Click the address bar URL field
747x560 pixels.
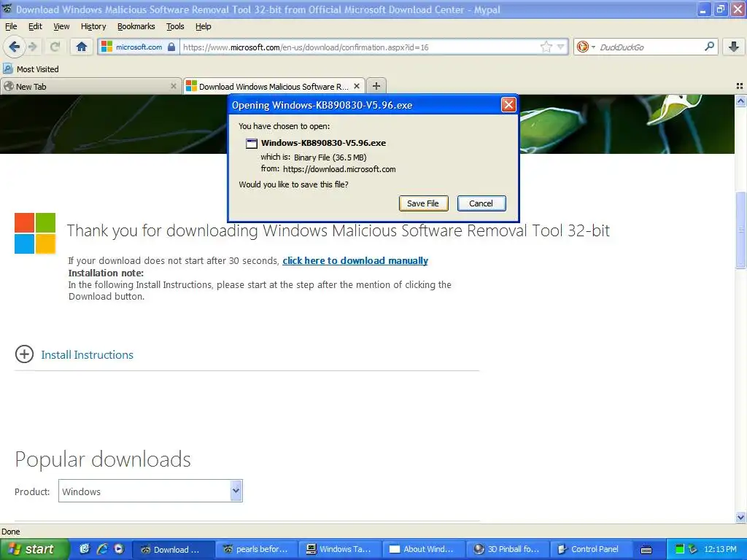[360, 47]
